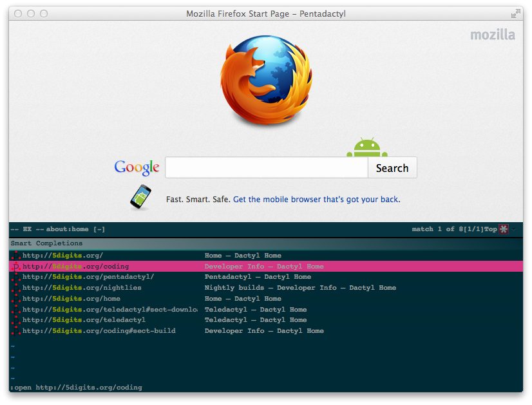Viewport: 532px width, 405px height.
Task: Click the favicon of the highlighted 5digits.org/coding row
Action: [x=16, y=267]
